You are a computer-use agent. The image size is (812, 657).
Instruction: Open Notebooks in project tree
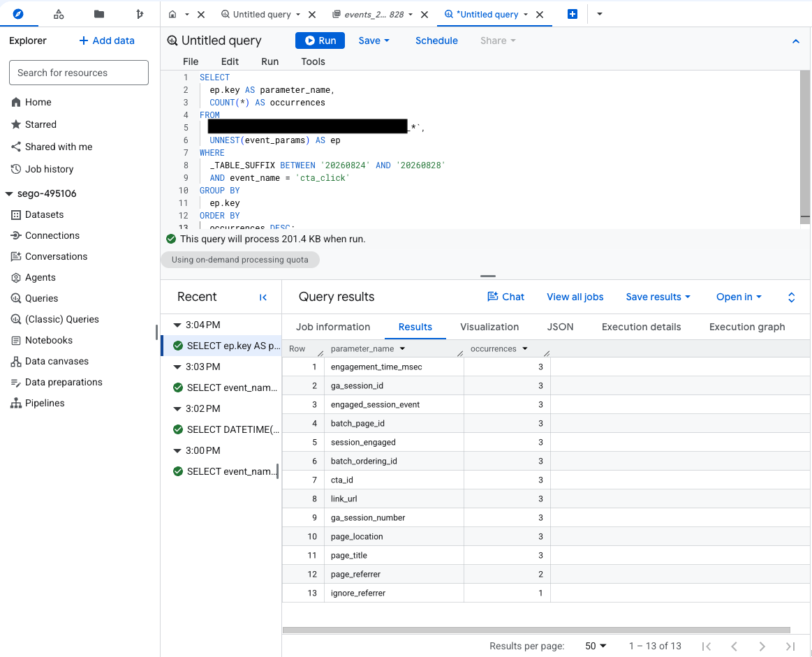click(41, 340)
